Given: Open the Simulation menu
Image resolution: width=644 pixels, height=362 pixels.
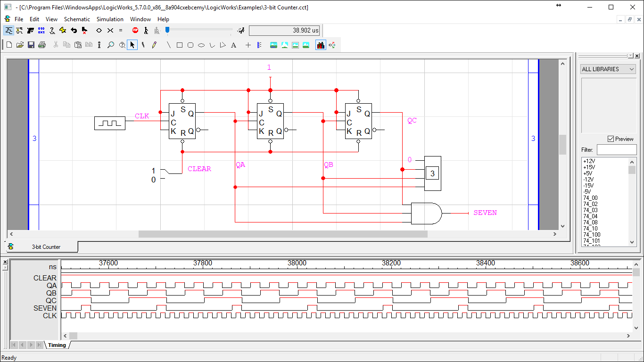Looking at the screenshot, I should [x=110, y=19].
